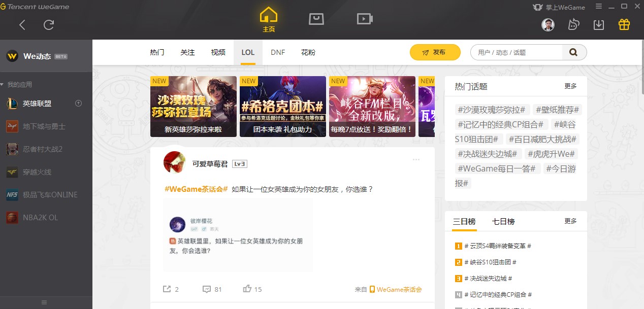Image resolution: width=644 pixels, height=309 pixels.
Task: Open the 新英雄莎弥拉来啦 banner
Action: click(x=194, y=107)
